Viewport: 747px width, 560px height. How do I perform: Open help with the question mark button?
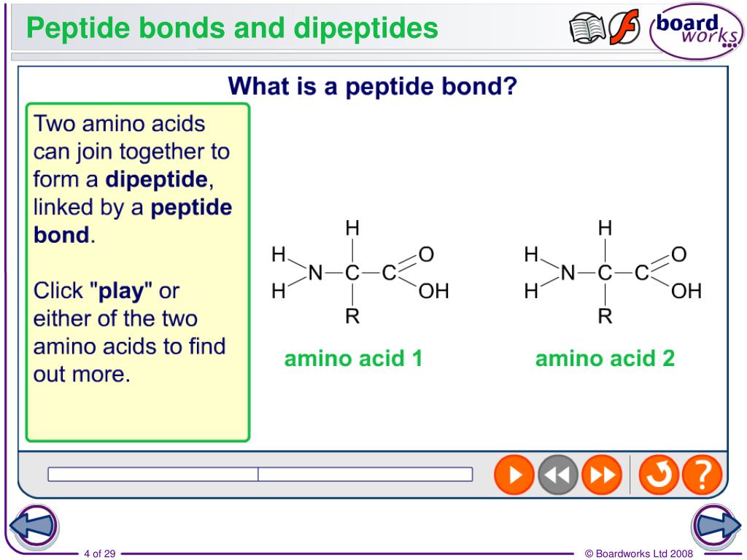point(703,474)
